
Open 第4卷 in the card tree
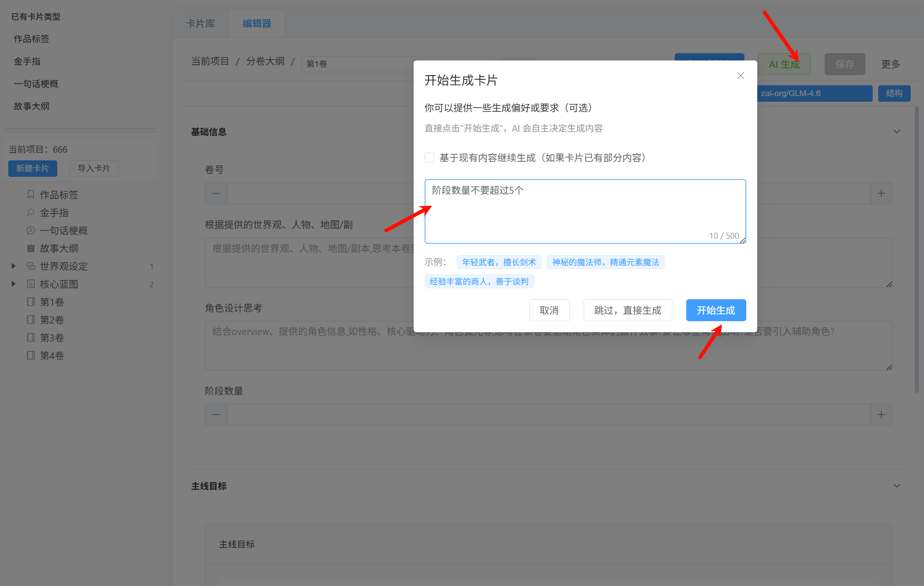pos(52,356)
